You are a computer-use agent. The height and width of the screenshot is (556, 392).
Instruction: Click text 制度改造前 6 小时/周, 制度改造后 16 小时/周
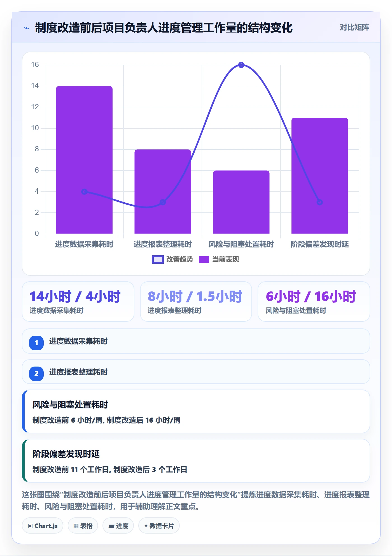point(106,420)
